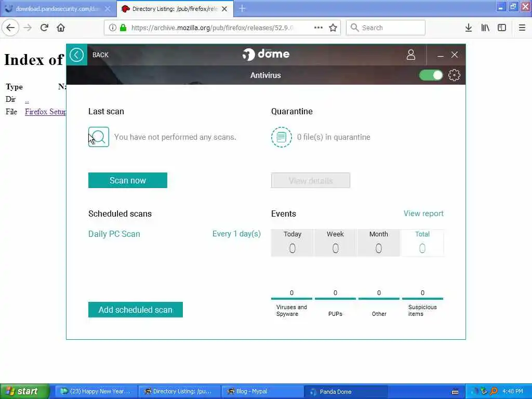Click the magnifier tray icon

tap(494, 391)
